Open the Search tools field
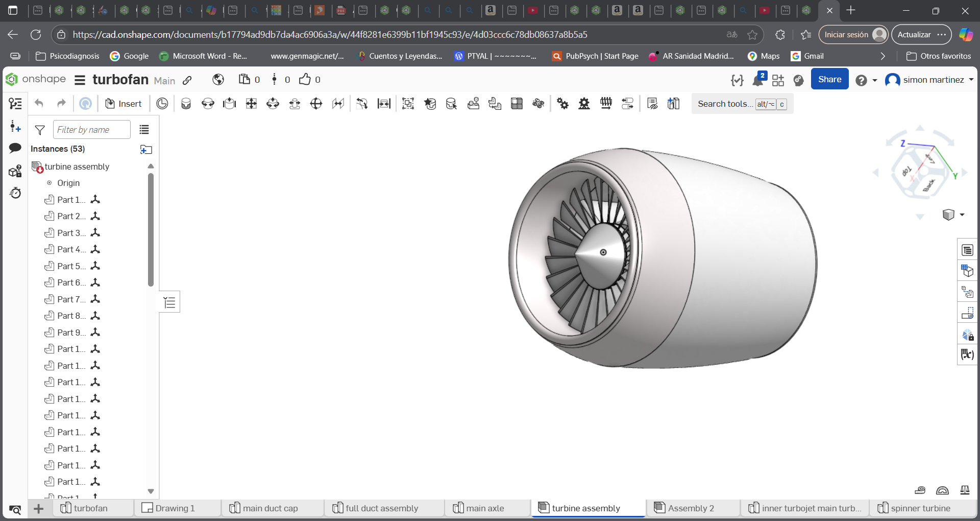980x521 pixels. point(742,104)
